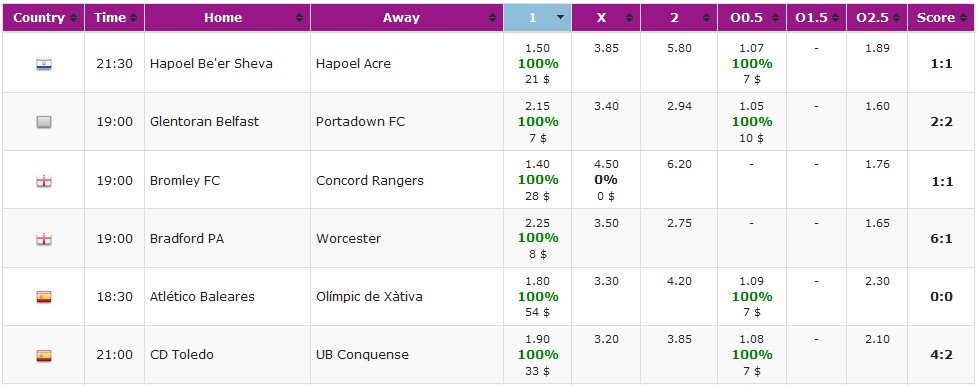Click the Israel flag icon for Hapoel Be'er Sheva
This screenshot has height=385, width=978.
coord(44,64)
